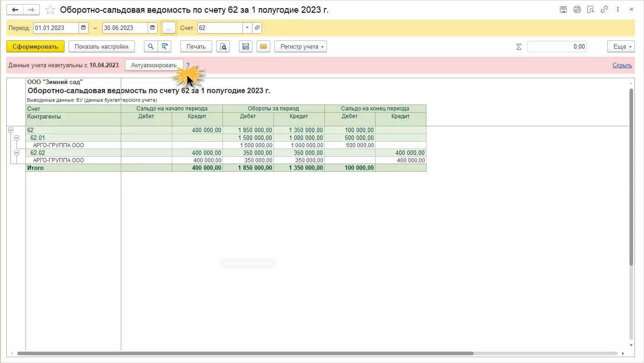Click the Скрыть link
644x363 pixels.
[622, 65]
